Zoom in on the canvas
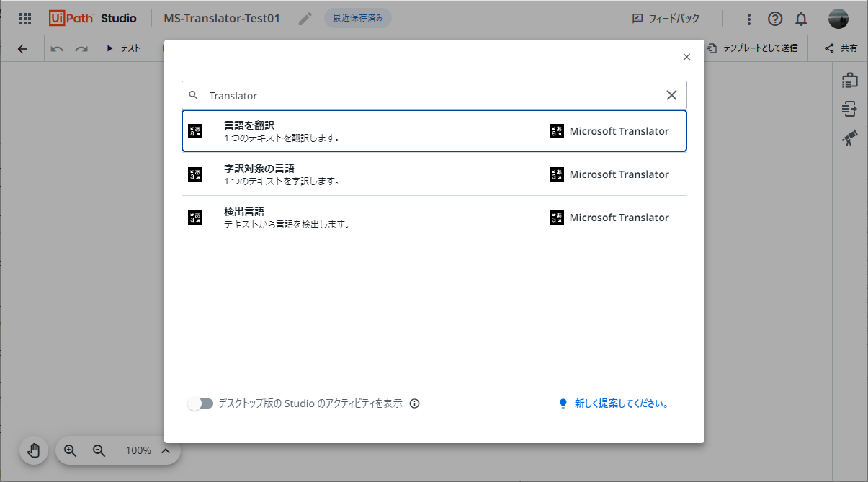868x482 pixels. [70, 450]
